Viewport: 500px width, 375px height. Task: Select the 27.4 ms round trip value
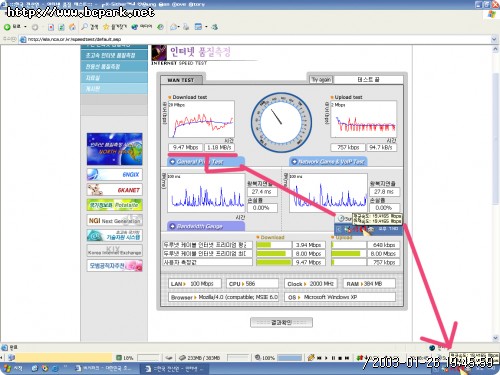tap(262, 192)
